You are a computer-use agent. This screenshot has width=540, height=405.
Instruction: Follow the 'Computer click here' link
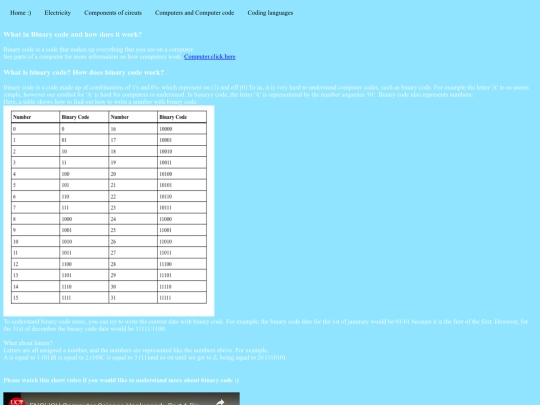[x=210, y=56]
